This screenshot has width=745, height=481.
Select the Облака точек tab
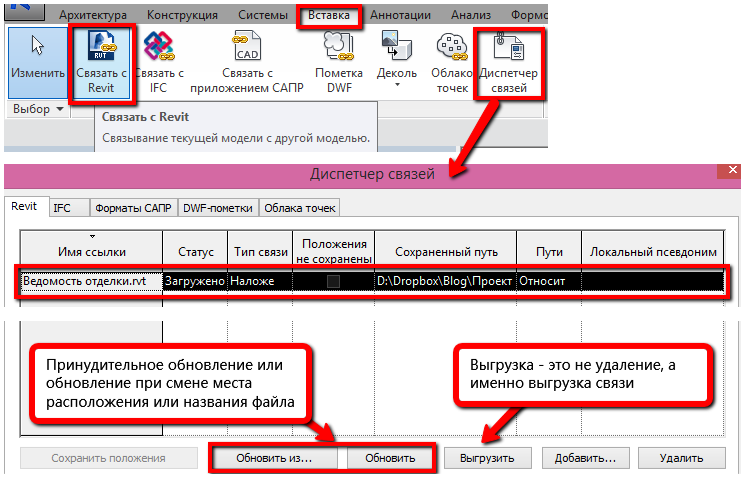coord(299,208)
